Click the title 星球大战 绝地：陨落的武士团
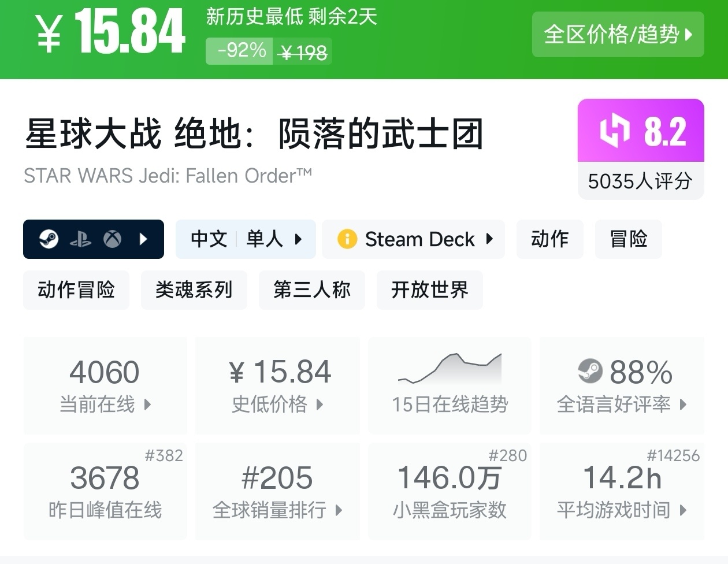 point(254,134)
